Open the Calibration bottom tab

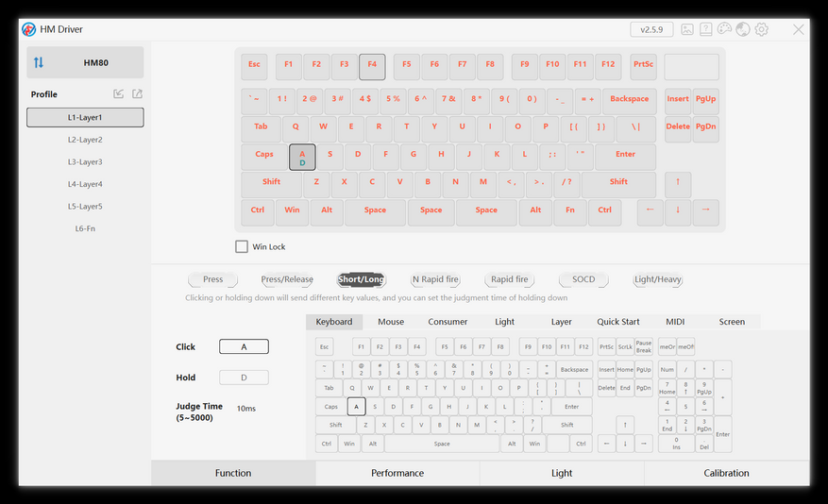pos(727,473)
